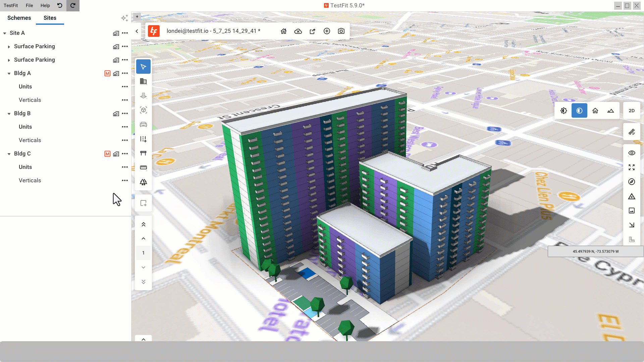Screen dimensions: 644x362
Task: Collapse the Bldg A tree node
Action: tap(9, 73)
